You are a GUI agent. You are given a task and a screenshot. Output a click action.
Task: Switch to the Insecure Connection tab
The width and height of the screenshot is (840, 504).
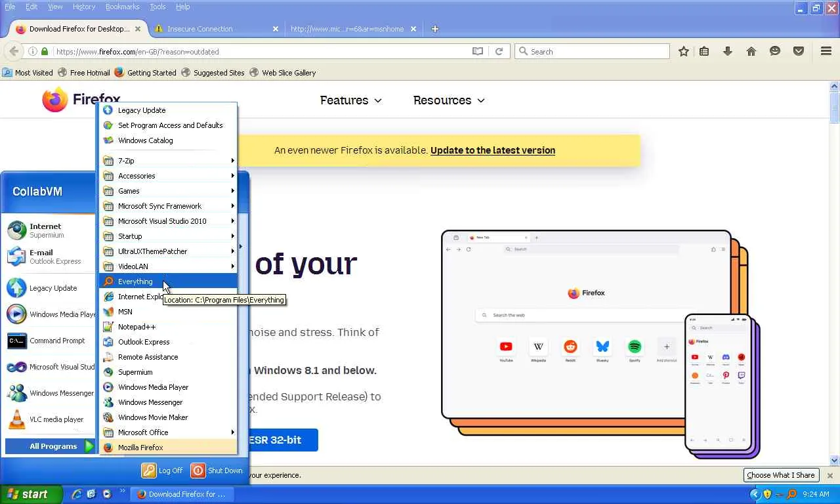click(x=217, y=29)
